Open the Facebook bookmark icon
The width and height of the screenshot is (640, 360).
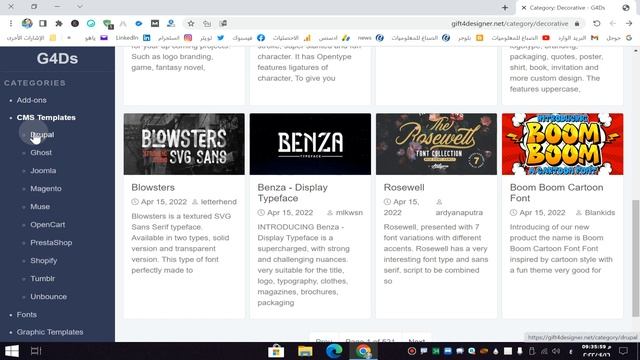coord(261,38)
